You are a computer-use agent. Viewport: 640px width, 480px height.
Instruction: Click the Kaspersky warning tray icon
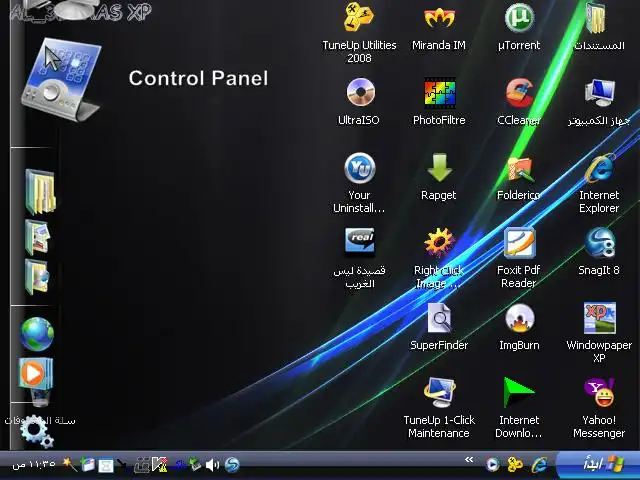pos(160,464)
